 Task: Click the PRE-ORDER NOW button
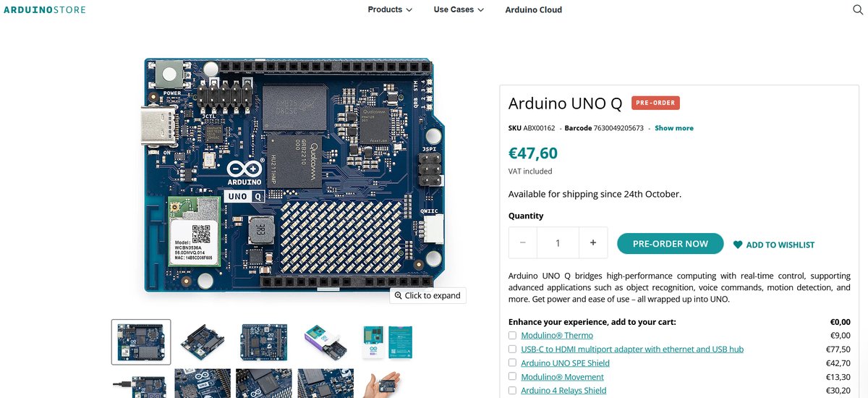click(670, 244)
